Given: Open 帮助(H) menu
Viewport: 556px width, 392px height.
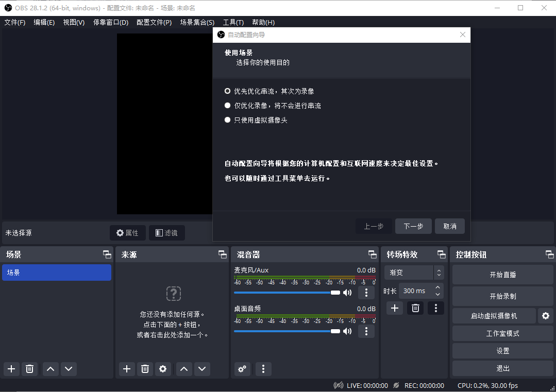Looking at the screenshot, I should pyautogui.click(x=263, y=22).
